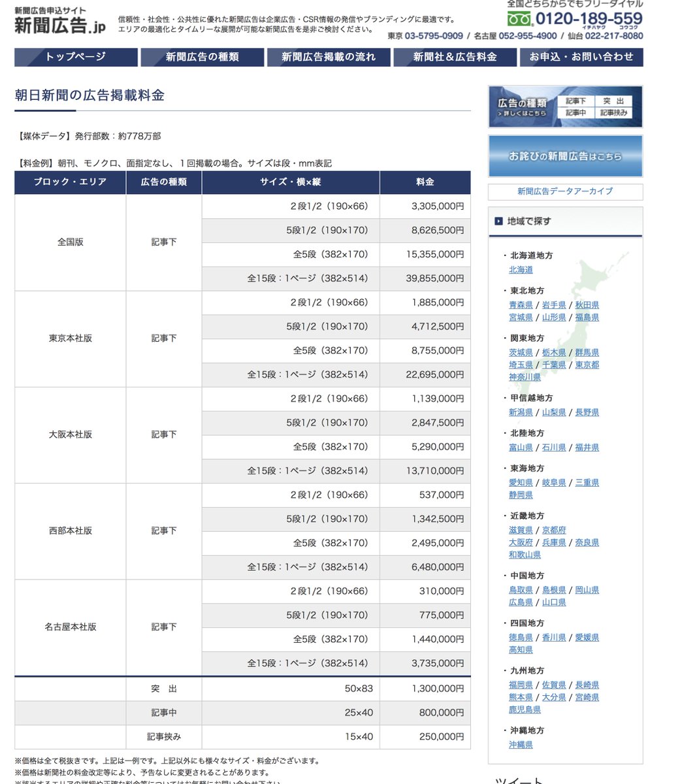Viewport: 680px width, 784px height.
Task: Open the 長崎県 link
Action: [587, 686]
